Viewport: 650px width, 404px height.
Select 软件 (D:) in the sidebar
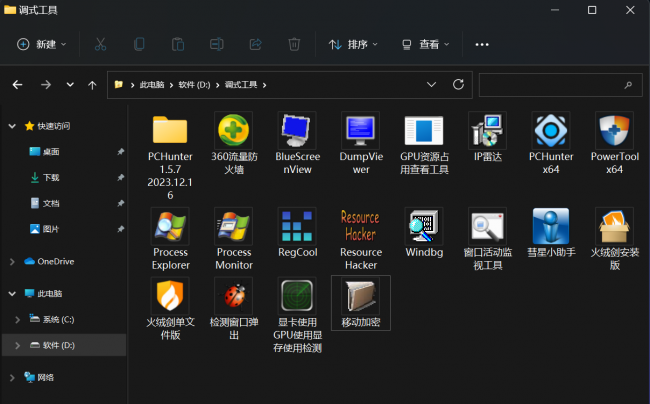coord(58,345)
